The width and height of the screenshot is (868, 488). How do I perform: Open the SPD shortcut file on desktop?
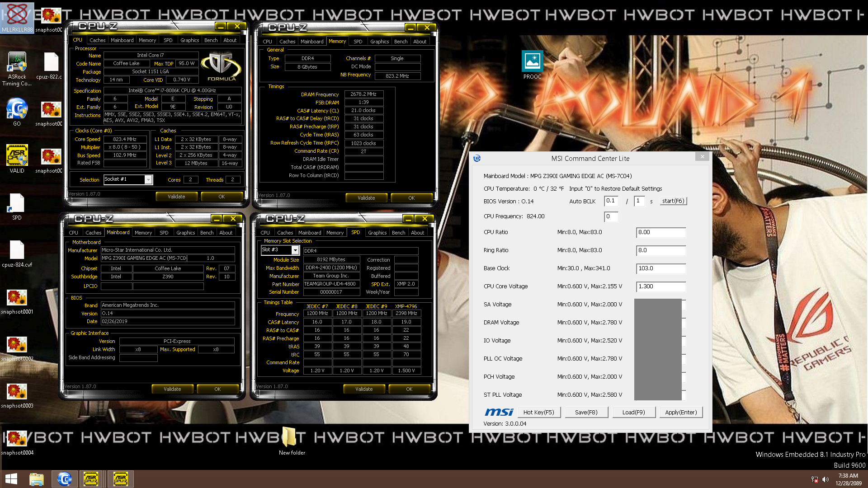tap(17, 207)
